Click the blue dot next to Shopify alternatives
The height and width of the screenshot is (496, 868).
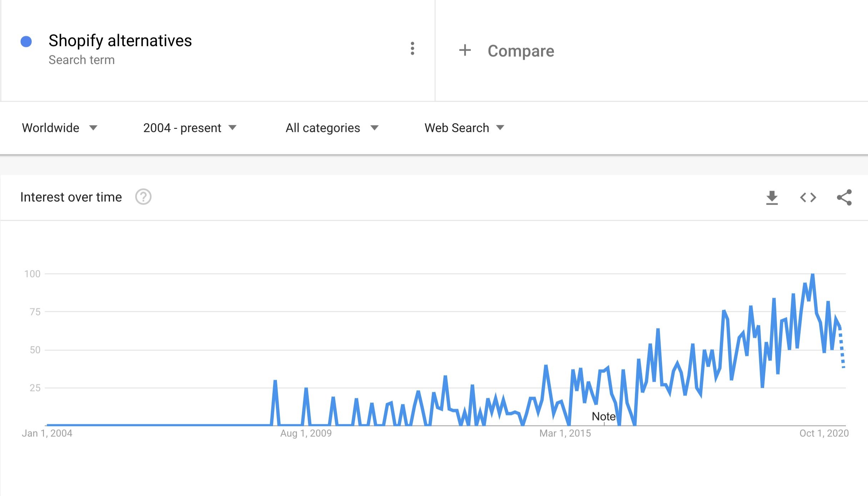click(x=26, y=41)
